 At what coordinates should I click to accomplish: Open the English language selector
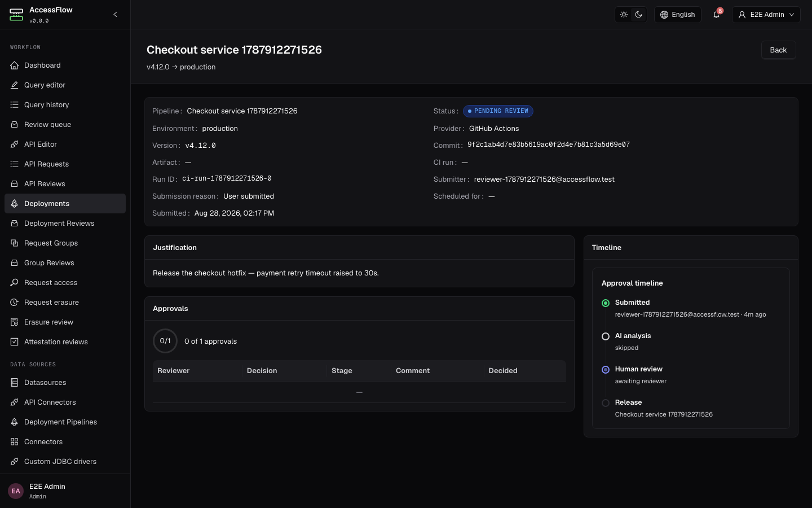678,15
